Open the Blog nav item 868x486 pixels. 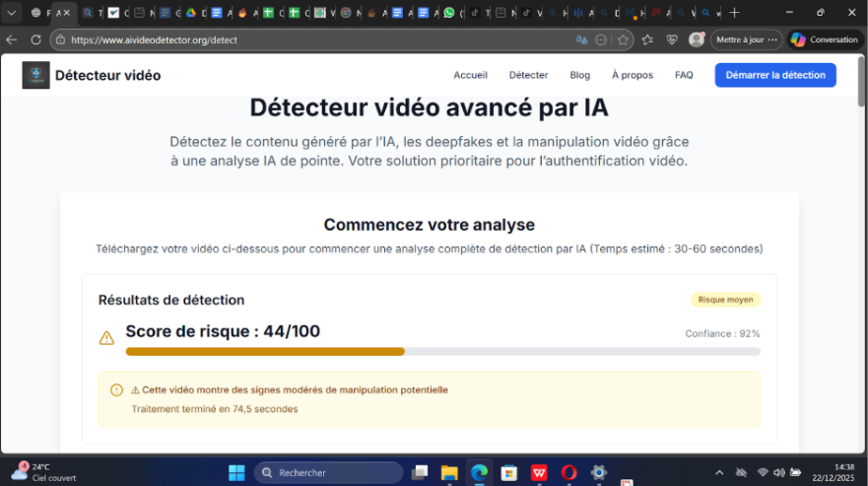(x=579, y=75)
